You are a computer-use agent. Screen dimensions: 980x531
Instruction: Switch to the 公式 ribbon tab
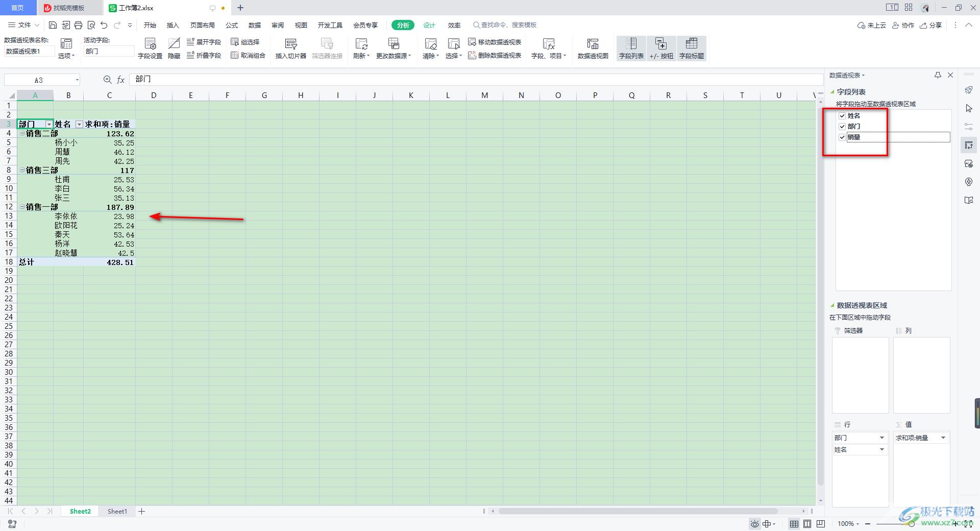232,25
